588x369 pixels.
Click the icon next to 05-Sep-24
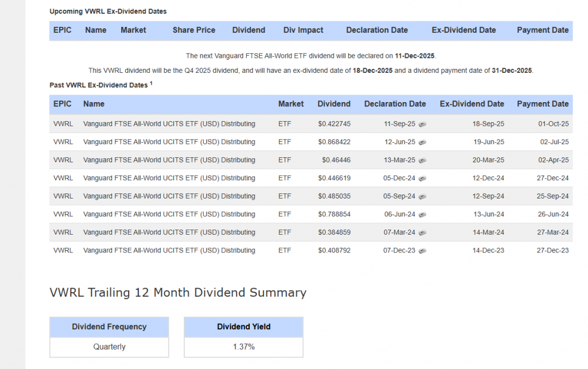tap(422, 196)
